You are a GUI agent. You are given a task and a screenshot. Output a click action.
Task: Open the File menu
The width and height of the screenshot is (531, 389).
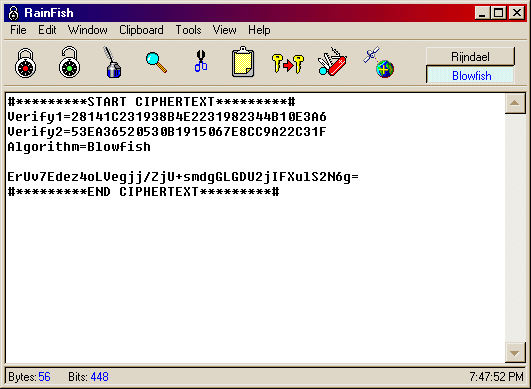(18, 30)
